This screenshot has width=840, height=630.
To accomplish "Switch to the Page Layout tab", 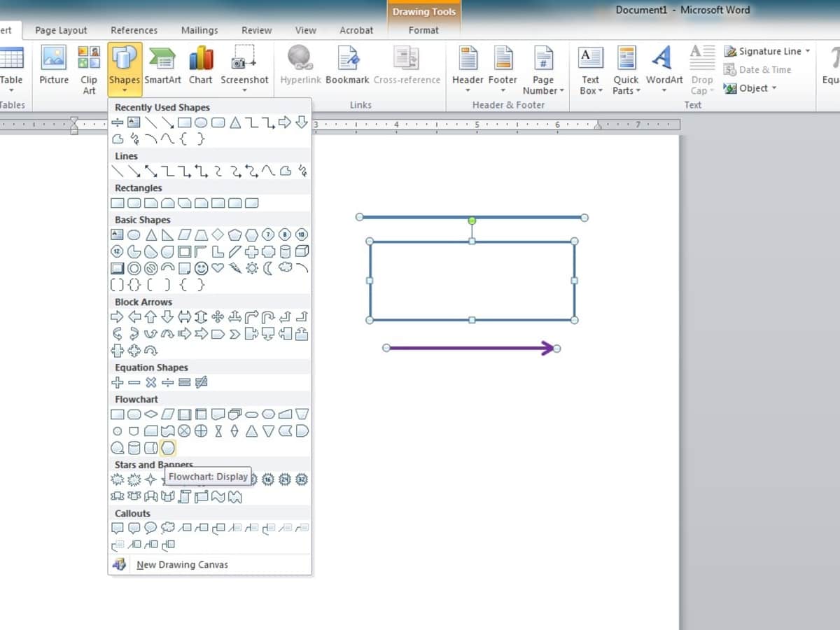I will coord(61,30).
